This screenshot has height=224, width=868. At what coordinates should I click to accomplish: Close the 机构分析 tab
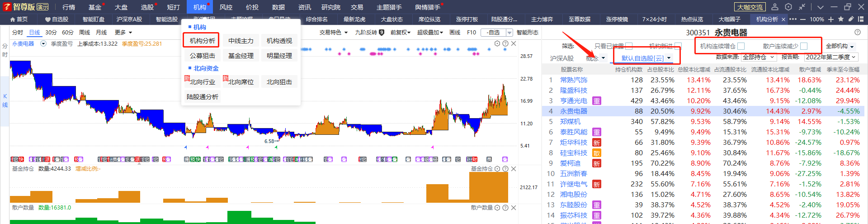[783, 19]
